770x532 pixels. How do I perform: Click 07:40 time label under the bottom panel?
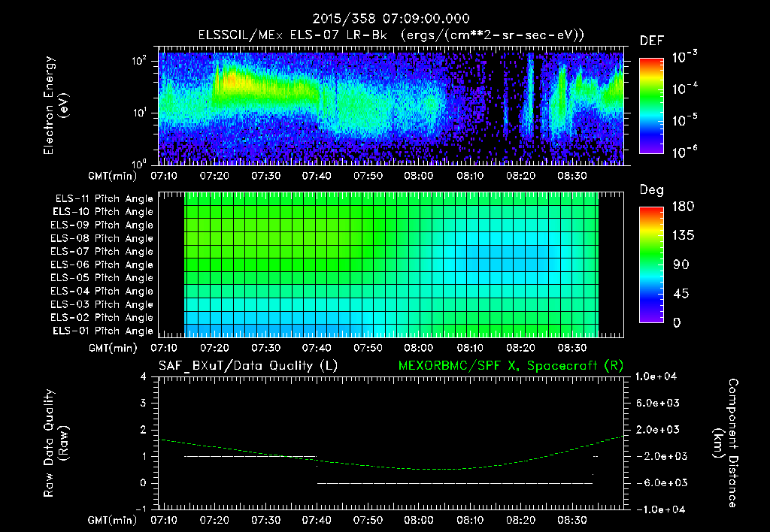tap(317, 520)
